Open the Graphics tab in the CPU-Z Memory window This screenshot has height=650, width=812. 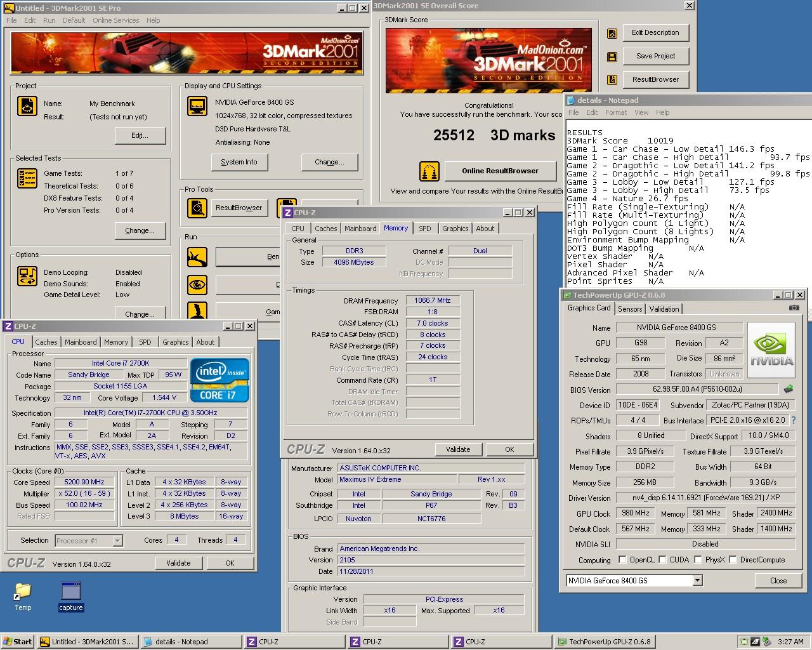(x=455, y=229)
